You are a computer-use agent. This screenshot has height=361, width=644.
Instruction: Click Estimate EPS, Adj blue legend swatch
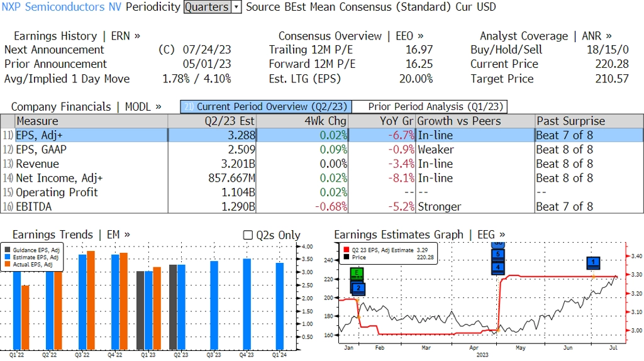tap(8, 257)
